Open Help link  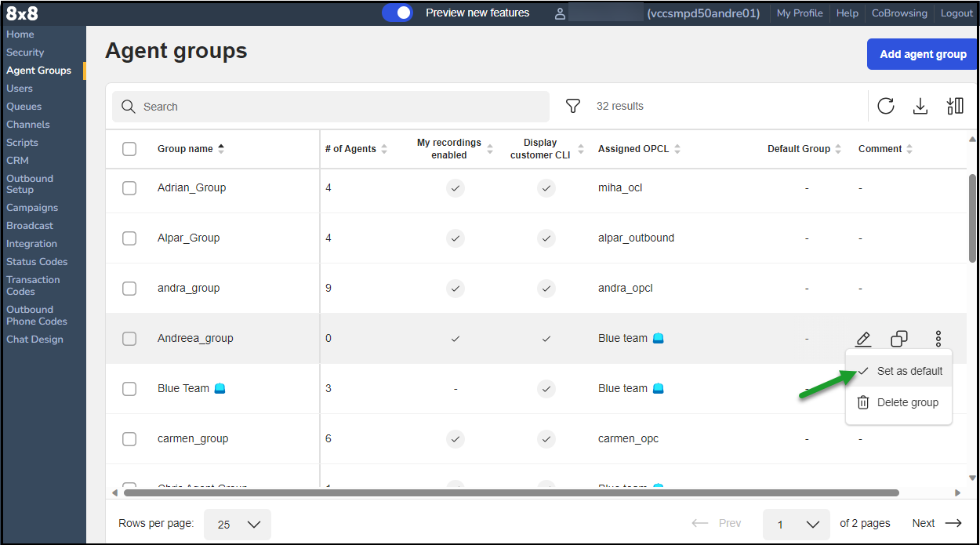848,13
